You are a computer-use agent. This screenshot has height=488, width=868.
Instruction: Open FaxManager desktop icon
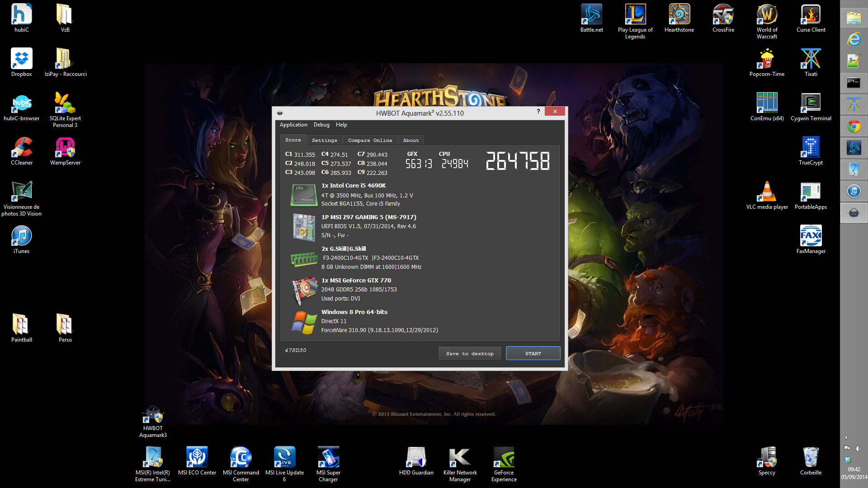[x=811, y=239]
